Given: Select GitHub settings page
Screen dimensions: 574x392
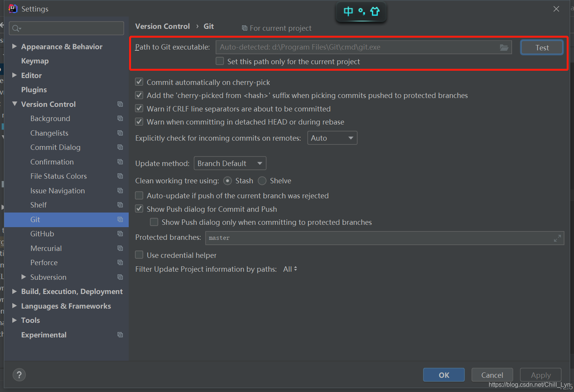Looking at the screenshot, I should point(42,234).
